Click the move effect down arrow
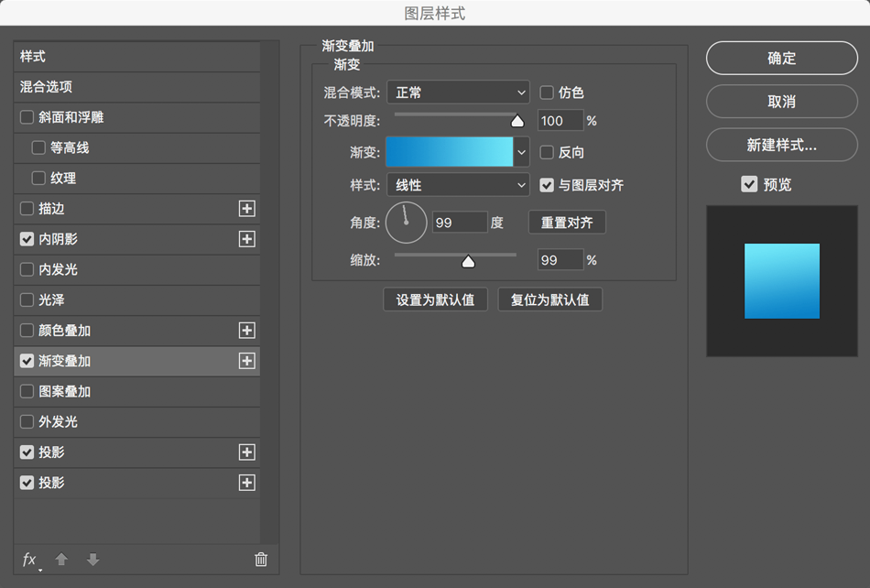Image resolution: width=870 pixels, height=588 pixels. coord(92,560)
